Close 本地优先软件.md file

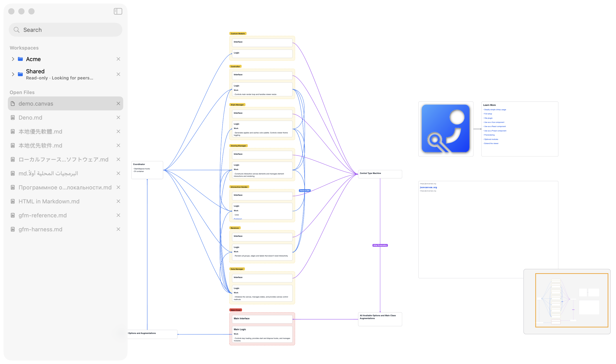[x=118, y=146]
